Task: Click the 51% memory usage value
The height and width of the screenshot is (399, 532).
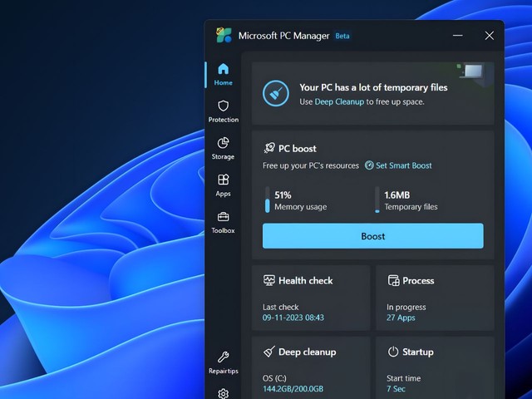Action: (283, 195)
